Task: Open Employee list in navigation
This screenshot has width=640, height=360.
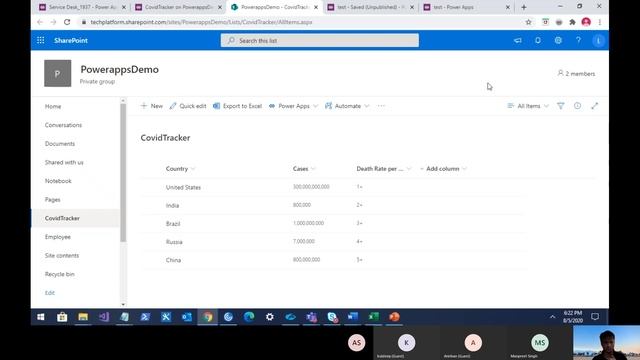Action: 58,237
